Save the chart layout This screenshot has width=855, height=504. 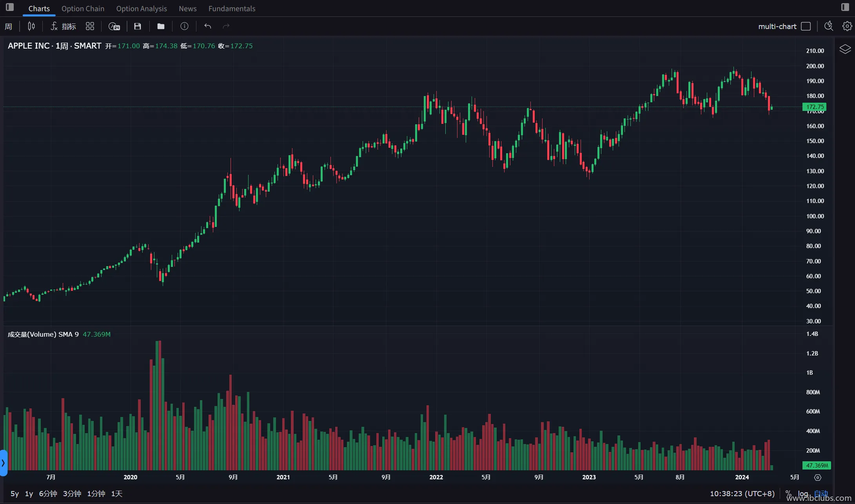(x=137, y=26)
